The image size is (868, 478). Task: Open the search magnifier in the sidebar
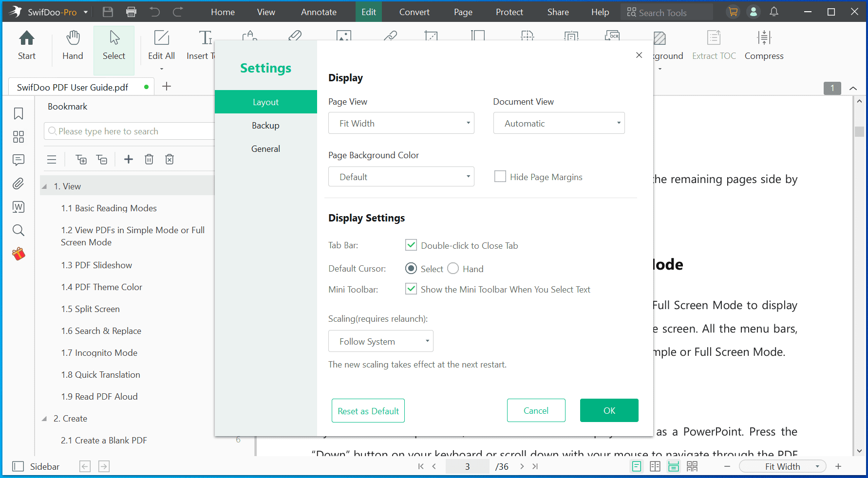point(19,230)
